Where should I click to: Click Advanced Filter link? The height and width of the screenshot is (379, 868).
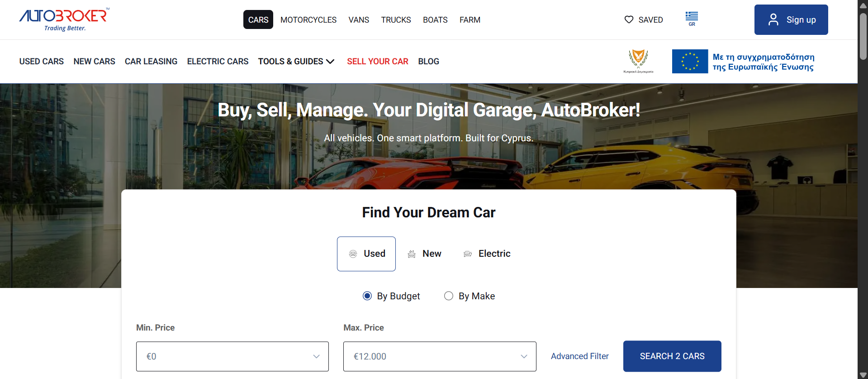580,356
